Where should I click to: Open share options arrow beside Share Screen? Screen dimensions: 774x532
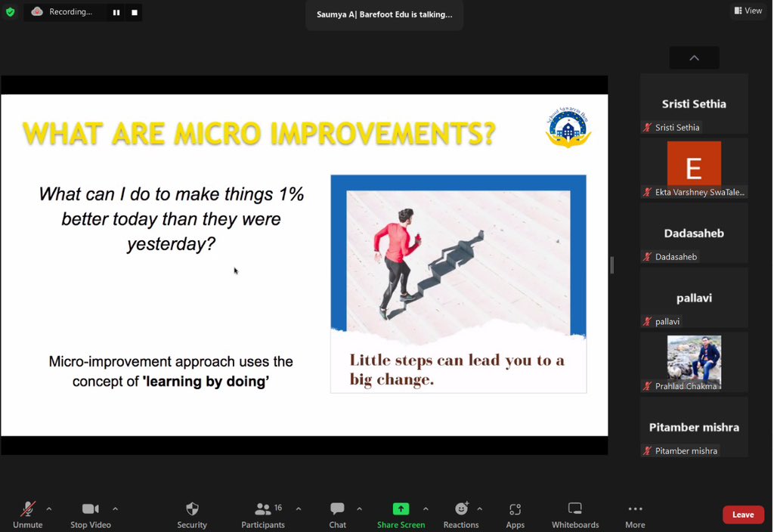coord(426,509)
